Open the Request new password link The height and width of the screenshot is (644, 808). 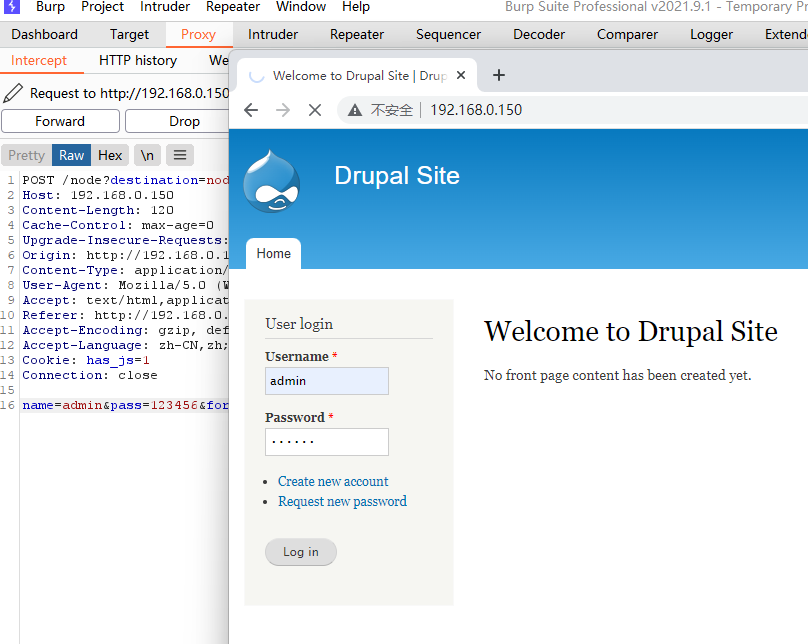tap(343, 501)
